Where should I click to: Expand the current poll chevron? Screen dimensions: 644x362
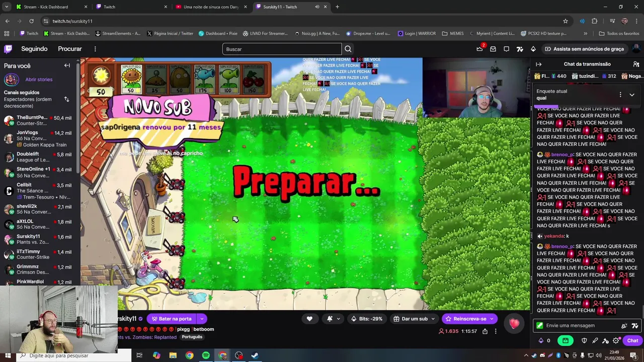coord(632,95)
